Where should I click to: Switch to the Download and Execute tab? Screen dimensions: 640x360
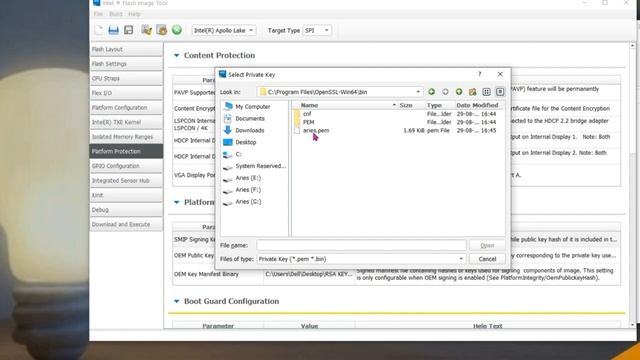click(126, 224)
